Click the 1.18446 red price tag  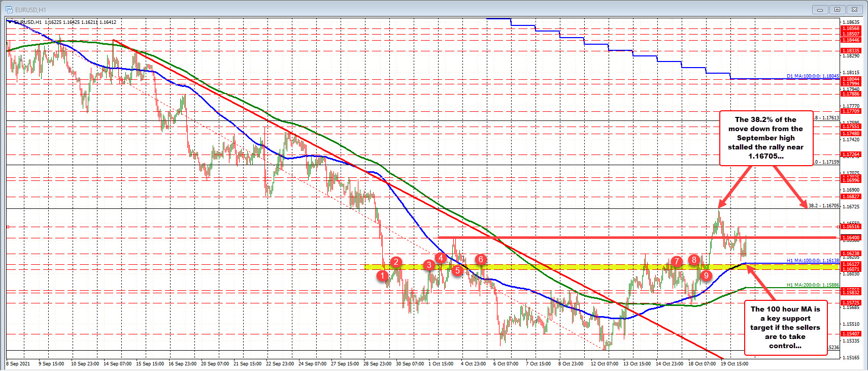click(851, 40)
